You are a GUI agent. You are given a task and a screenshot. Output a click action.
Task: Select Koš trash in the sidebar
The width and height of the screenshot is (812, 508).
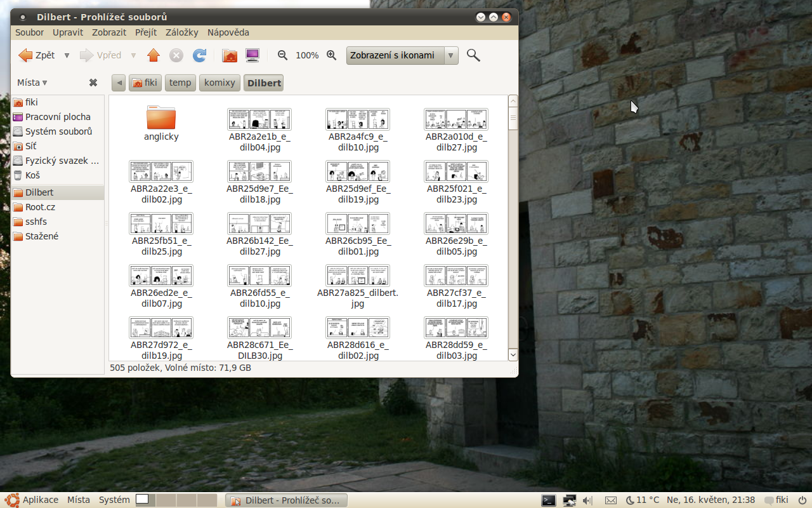pyautogui.click(x=58, y=175)
